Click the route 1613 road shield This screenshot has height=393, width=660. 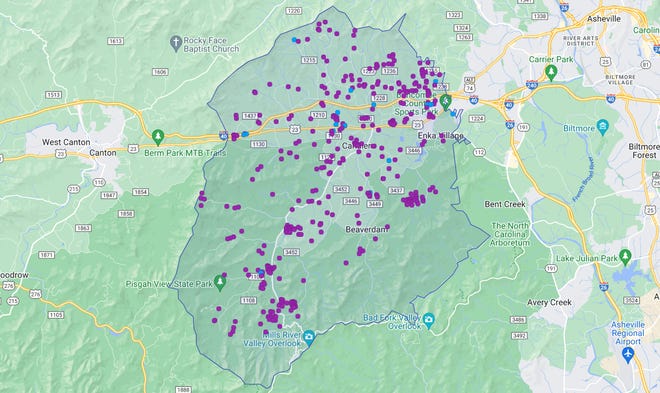[x=115, y=41]
